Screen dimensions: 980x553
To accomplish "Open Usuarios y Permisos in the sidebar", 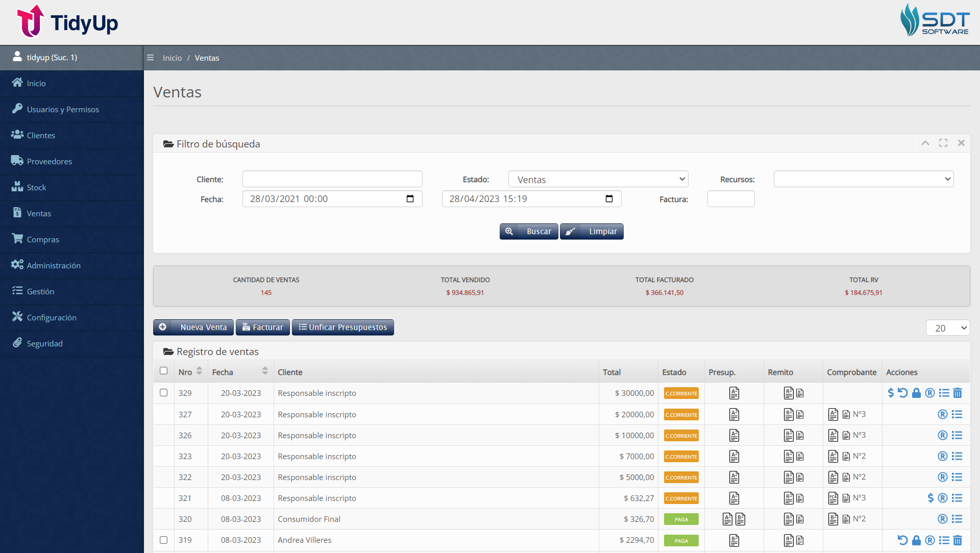I will pyautogui.click(x=71, y=109).
